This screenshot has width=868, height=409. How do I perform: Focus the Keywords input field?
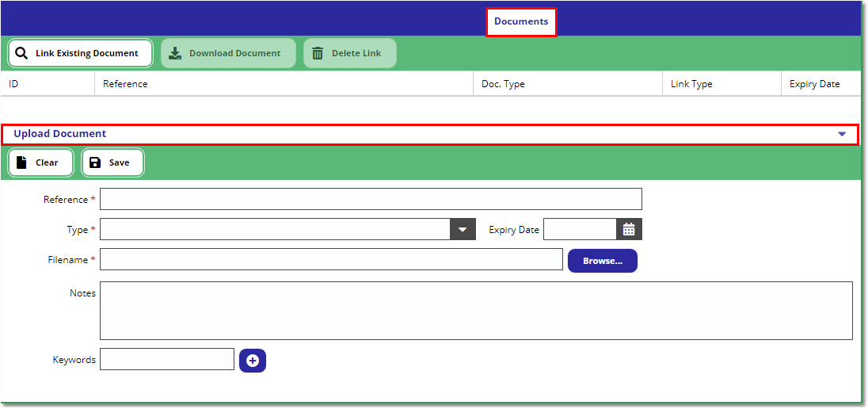click(167, 359)
